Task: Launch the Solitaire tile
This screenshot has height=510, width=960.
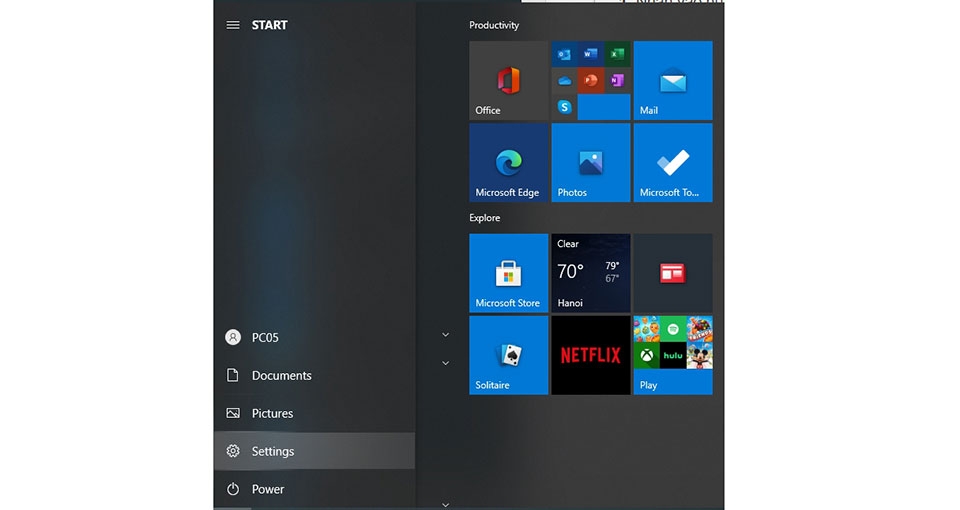Action: point(508,355)
